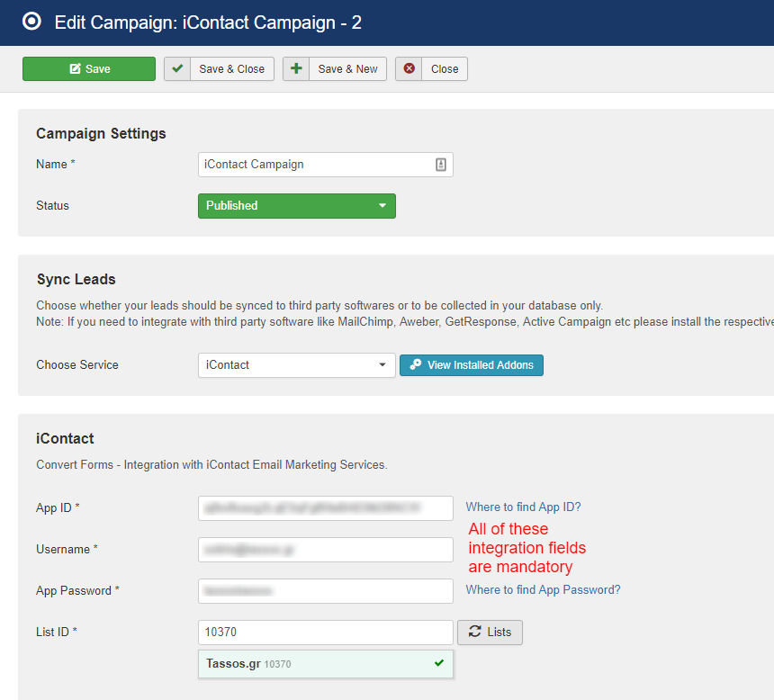The image size is (774, 700).
Task: Click the circle icon beside Edit Campaign title
Action: point(32,22)
